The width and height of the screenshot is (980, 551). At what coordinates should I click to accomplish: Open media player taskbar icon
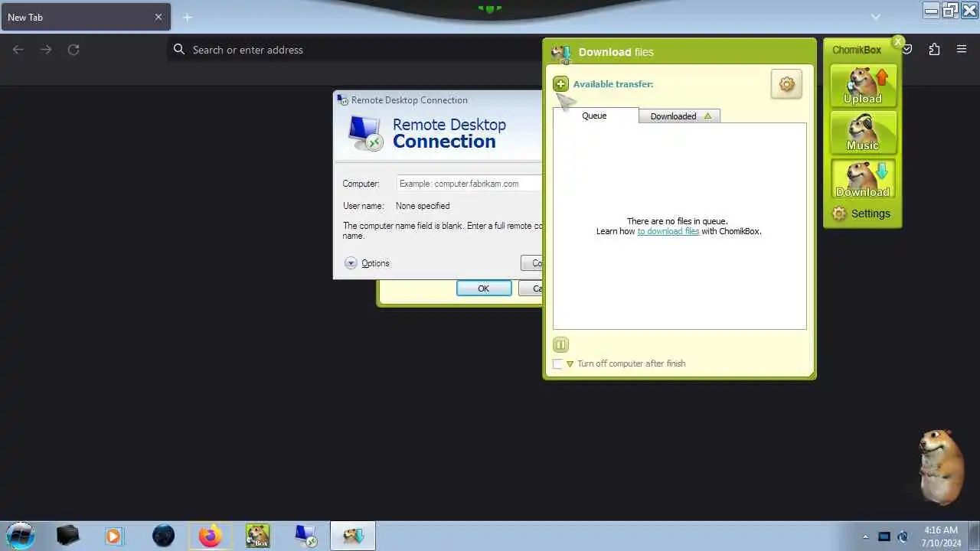[x=113, y=536]
